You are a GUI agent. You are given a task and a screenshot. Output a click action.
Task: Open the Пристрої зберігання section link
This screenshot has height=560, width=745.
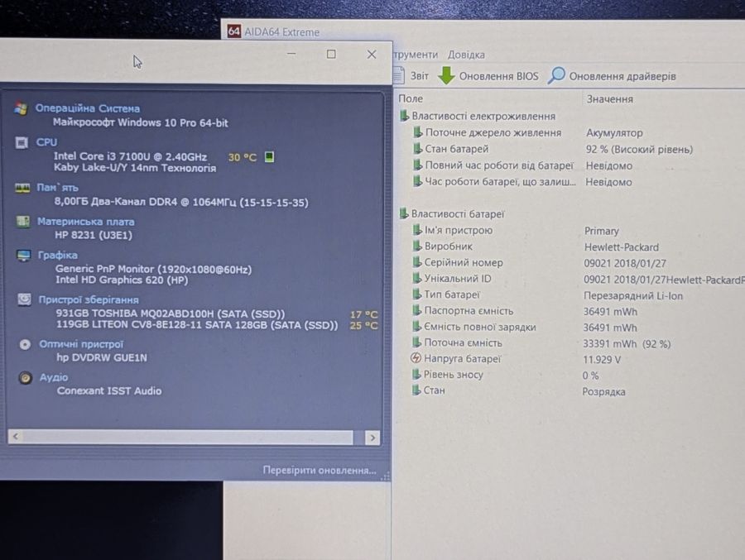[x=89, y=299]
